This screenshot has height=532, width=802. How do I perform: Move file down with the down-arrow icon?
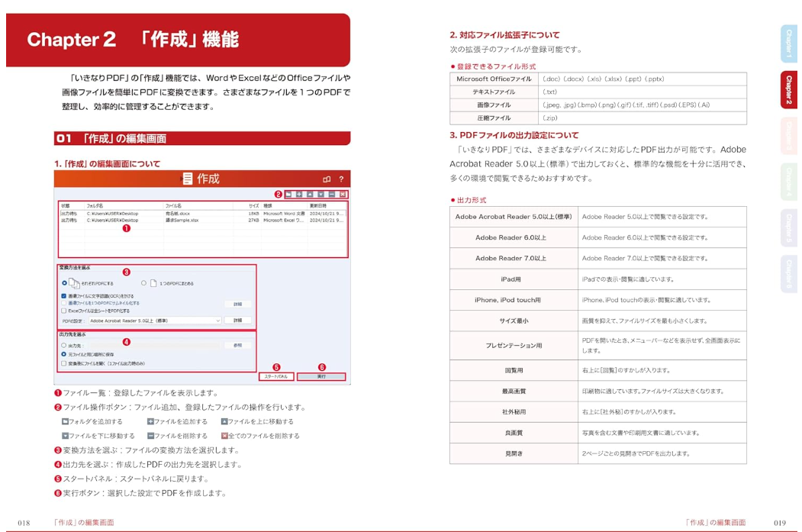[320, 195]
